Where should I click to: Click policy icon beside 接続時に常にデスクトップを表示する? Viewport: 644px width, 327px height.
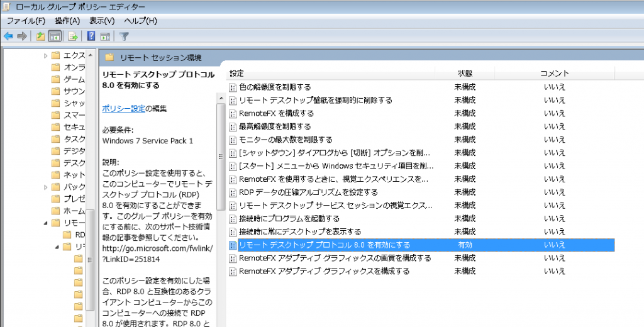233,231
